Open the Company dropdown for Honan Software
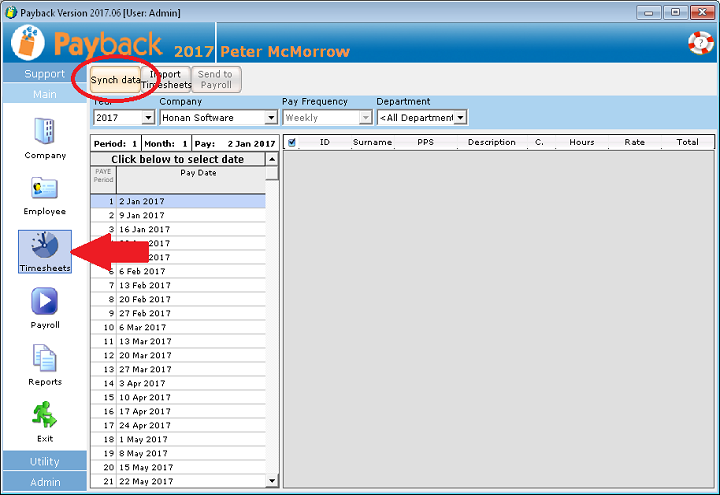The width and height of the screenshot is (720, 495). point(270,117)
